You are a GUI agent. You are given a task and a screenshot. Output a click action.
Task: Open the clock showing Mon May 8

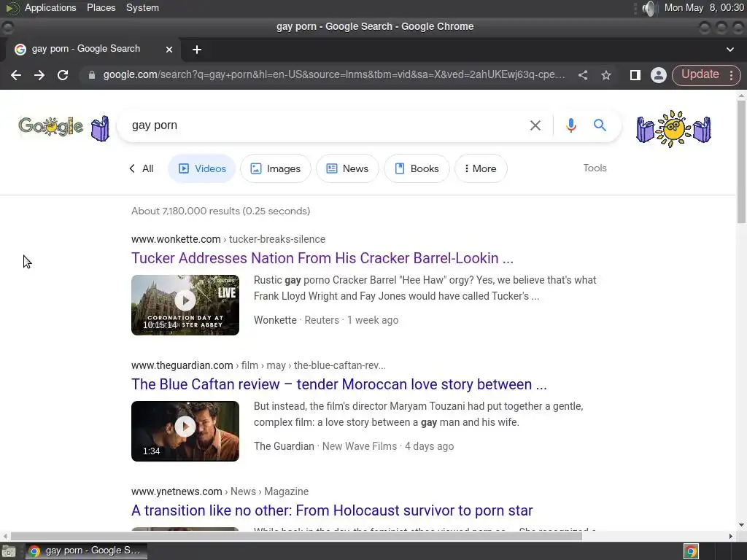coord(704,7)
